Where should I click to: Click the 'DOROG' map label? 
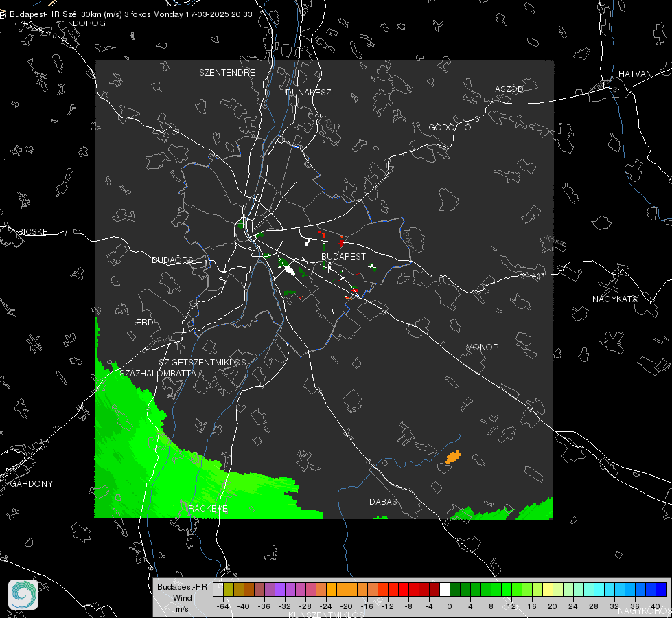pyautogui.click(x=89, y=23)
